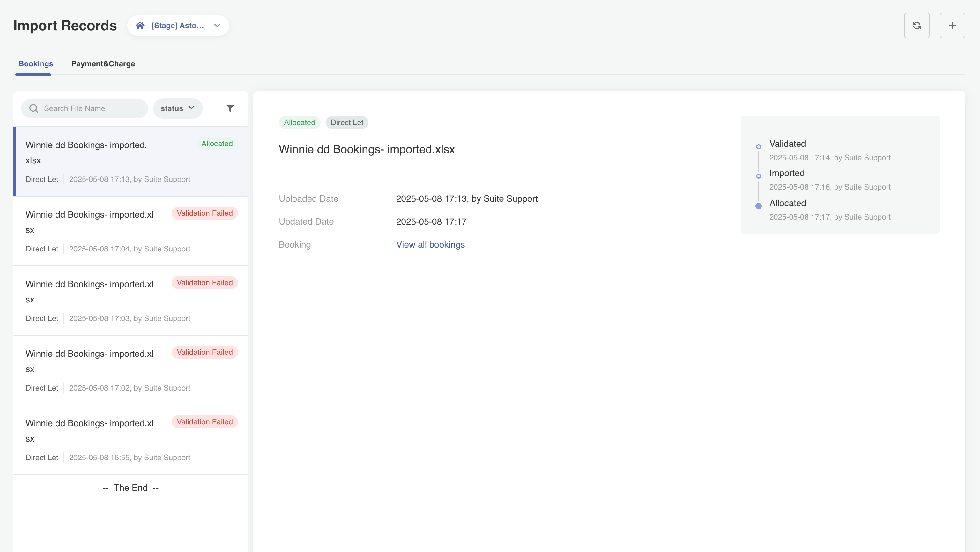Image resolution: width=980 pixels, height=552 pixels.
Task: Click the funnel filter icon
Action: click(230, 108)
